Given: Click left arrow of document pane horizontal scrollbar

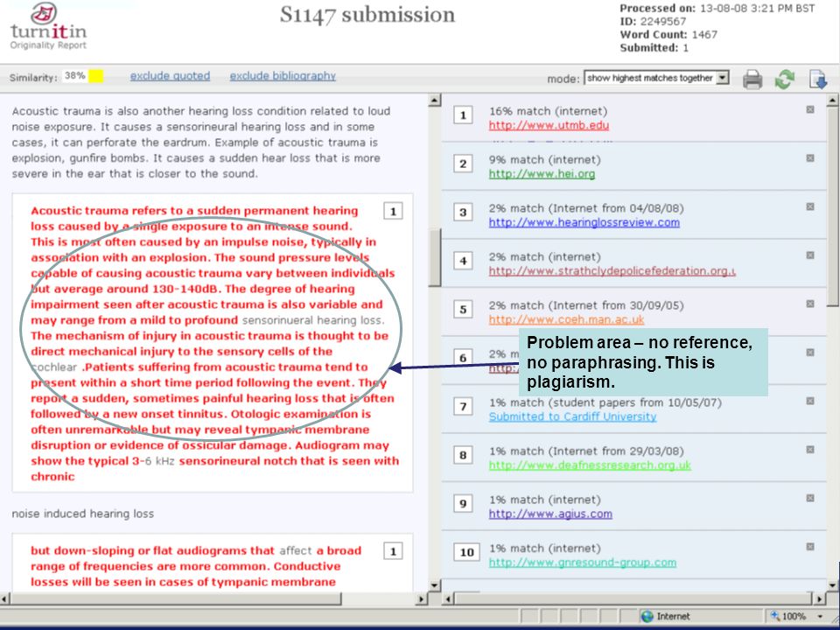Looking at the screenshot, I should 5,598.
